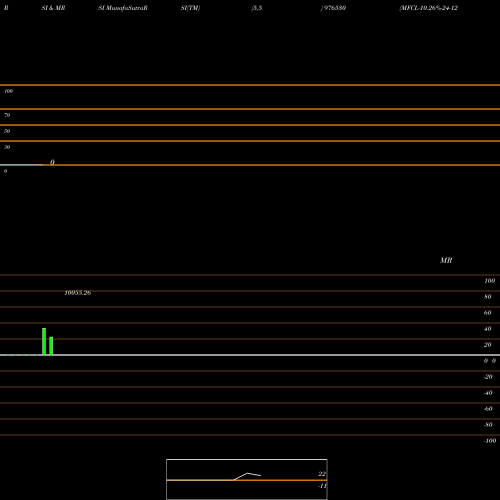Select the -100 label on MR scale
The image size is (500, 500).
click(490, 441)
